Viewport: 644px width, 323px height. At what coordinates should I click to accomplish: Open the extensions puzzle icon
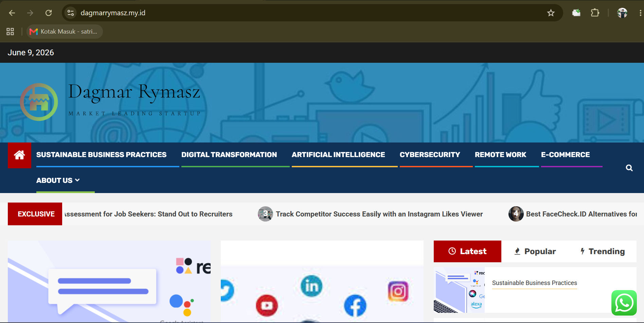[x=595, y=13]
